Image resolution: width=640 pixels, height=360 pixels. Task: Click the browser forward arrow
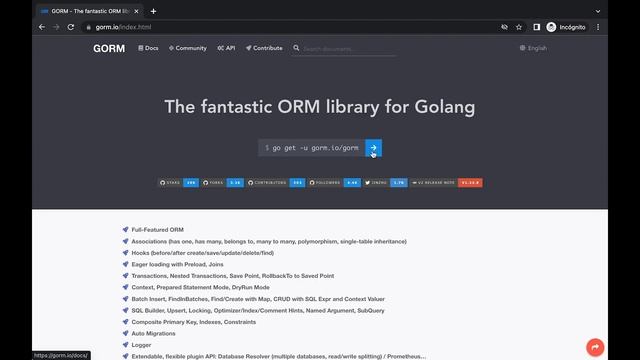[56, 27]
